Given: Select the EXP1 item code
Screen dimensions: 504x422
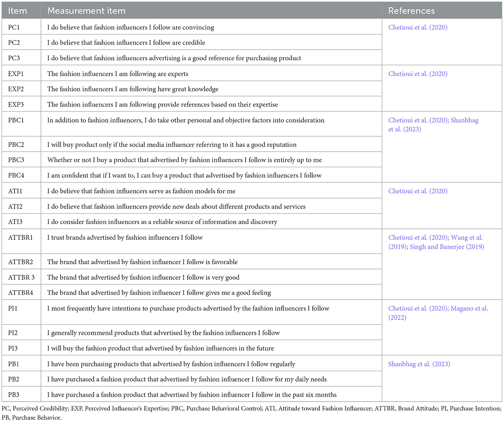Looking at the screenshot, I should point(16,74).
